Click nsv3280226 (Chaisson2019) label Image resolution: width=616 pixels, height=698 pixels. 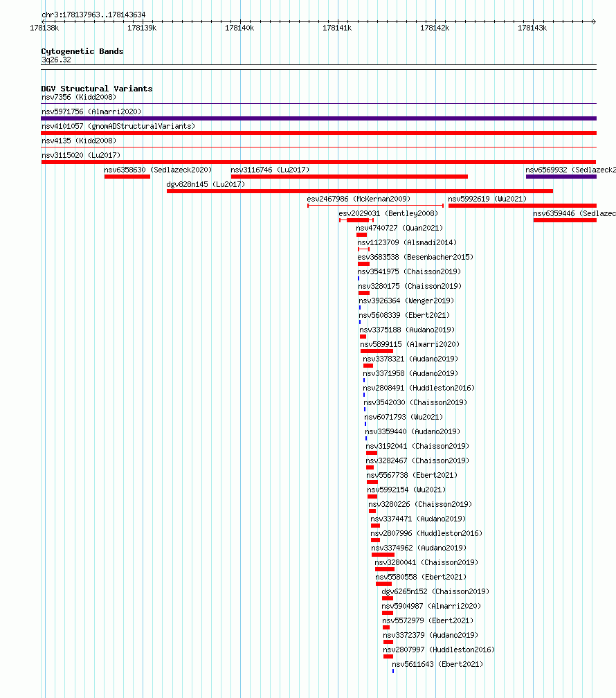[x=420, y=504]
